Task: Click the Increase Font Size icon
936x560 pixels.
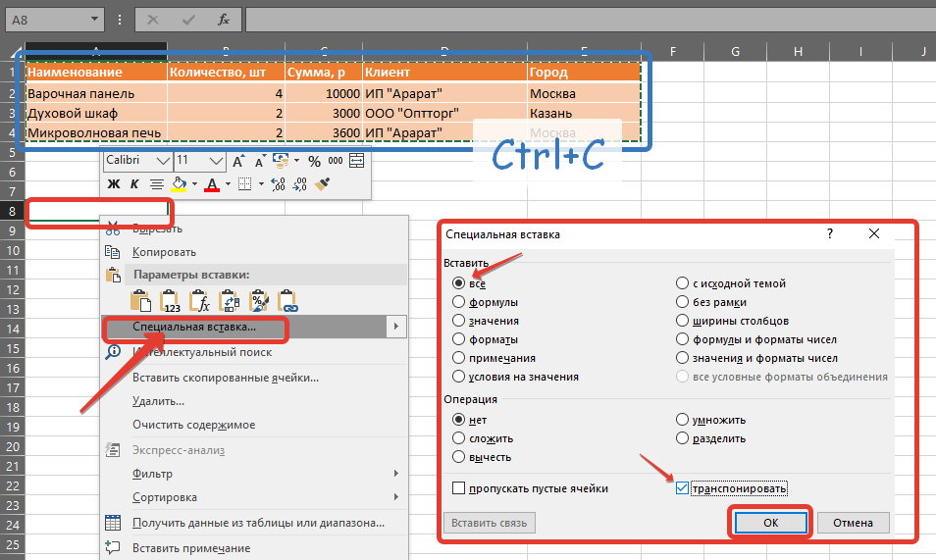Action: pos(237,161)
